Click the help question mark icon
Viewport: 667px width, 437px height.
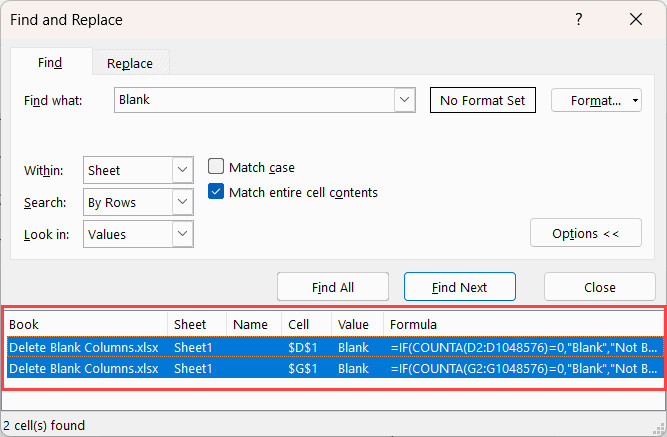coord(579,18)
